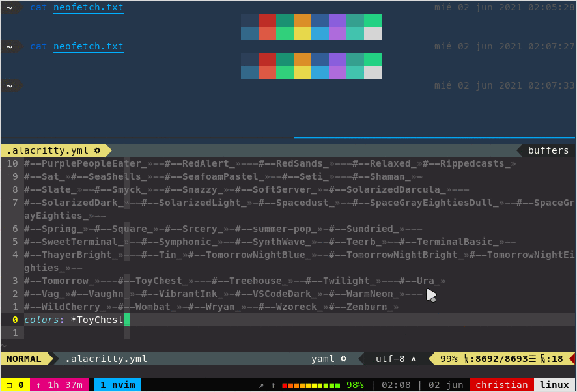Viewport: 577px width, 392px height.
Task: Select the 1 nvim tmux window label
Action: tap(117, 385)
